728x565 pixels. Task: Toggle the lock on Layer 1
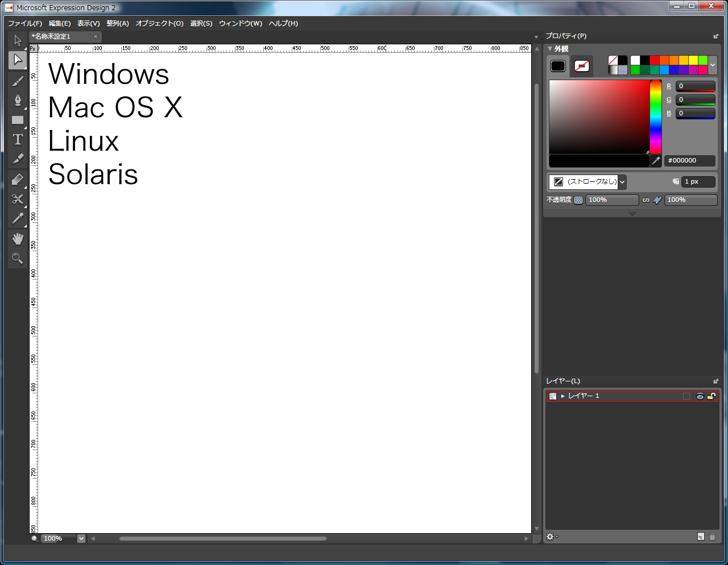711,396
